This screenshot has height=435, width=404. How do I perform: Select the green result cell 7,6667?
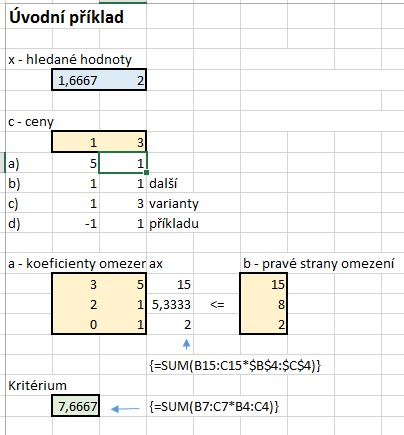tap(76, 406)
